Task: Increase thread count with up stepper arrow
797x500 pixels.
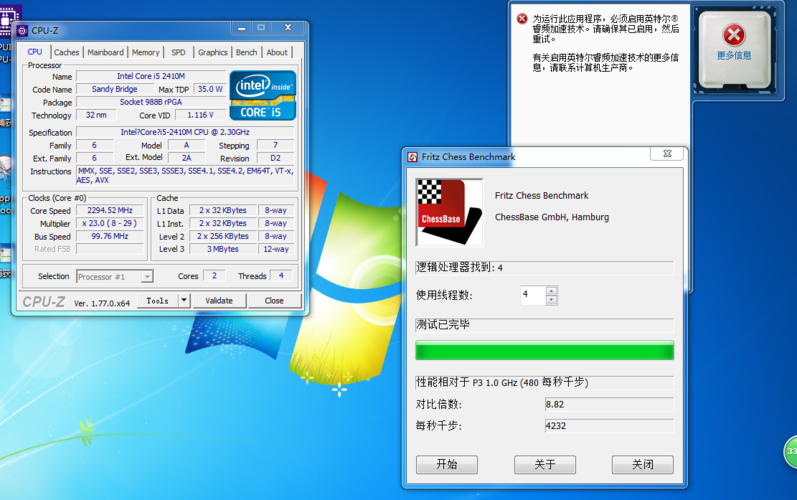Action: click(551, 291)
